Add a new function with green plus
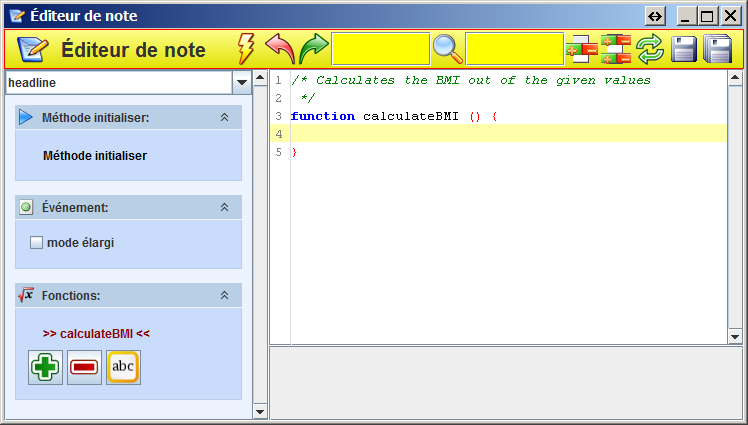Viewport: 748px width, 425px height. pyautogui.click(x=44, y=367)
